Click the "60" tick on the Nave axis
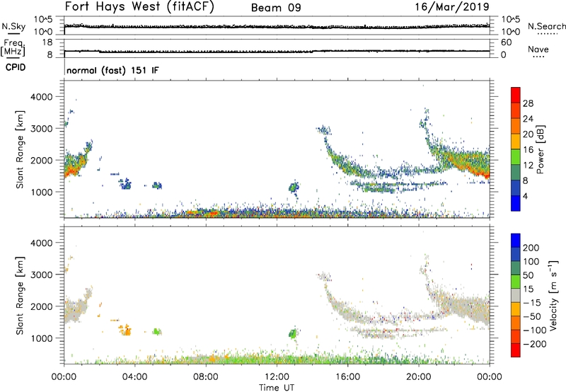The height and width of the screenshot is (392, 566). coord(506,42)
